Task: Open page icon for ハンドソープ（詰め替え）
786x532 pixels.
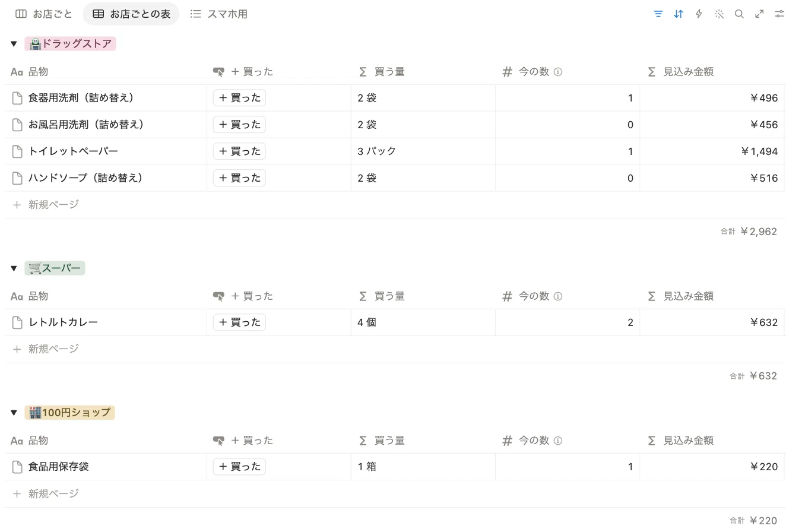Action: pos(17,178)
